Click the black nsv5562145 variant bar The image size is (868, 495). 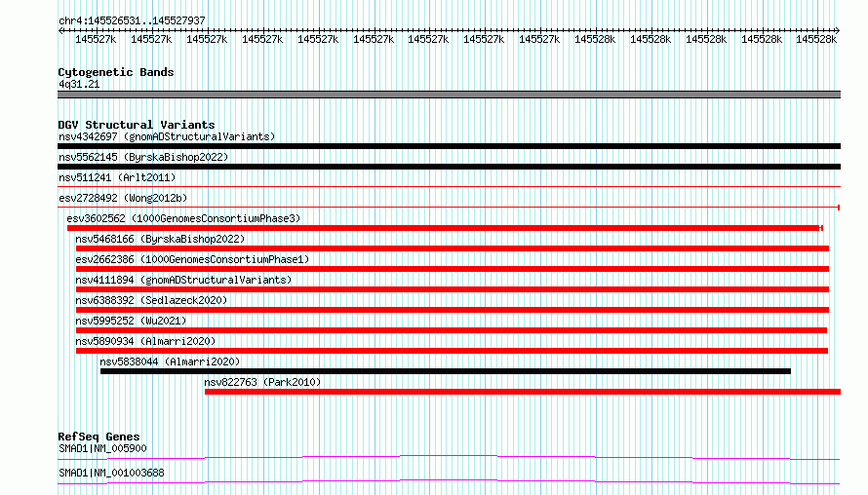(x=449, y=167)
